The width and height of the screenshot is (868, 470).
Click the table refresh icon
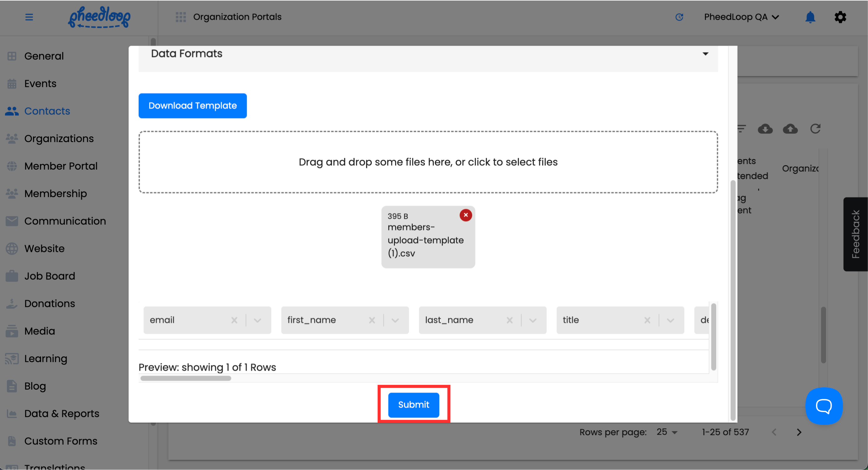pyautogui.click(x=815, y=129)
